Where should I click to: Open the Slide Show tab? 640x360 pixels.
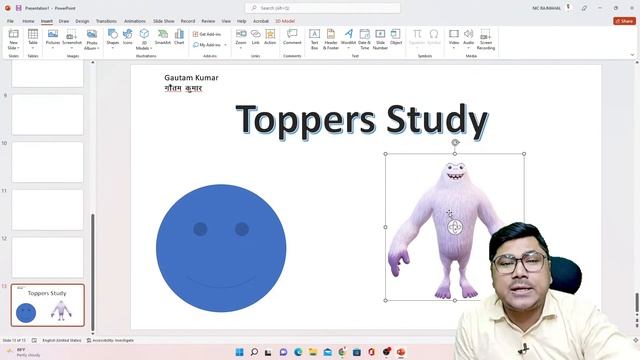164,21
